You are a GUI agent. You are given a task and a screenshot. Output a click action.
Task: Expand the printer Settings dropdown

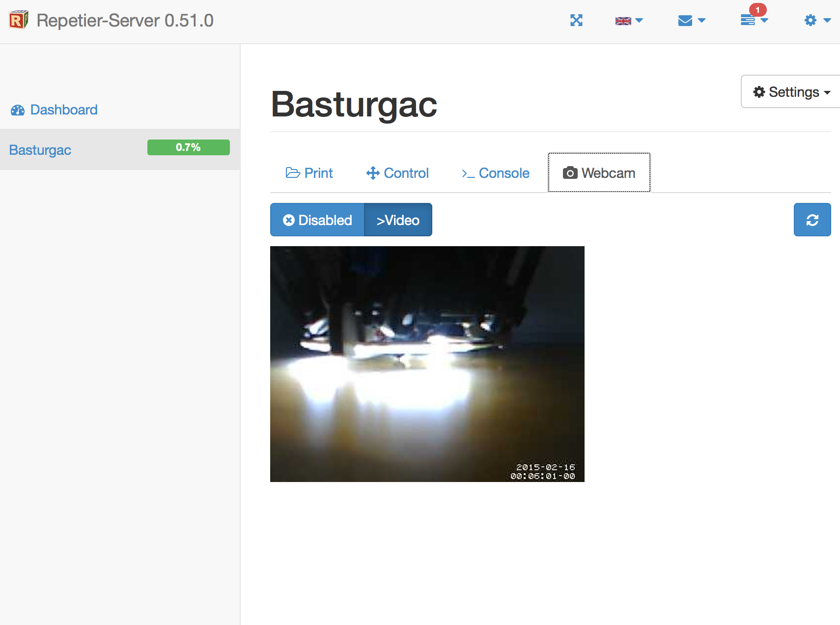(791, 92)
